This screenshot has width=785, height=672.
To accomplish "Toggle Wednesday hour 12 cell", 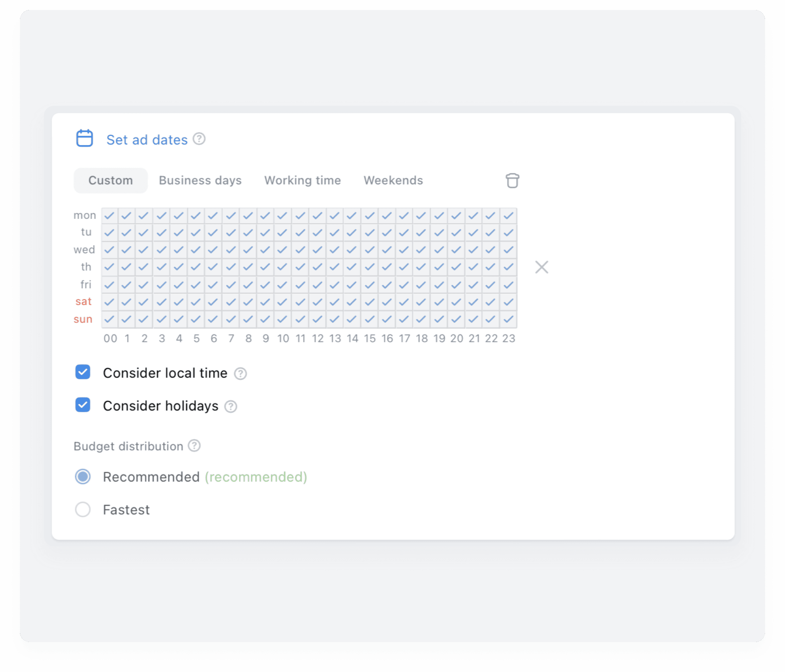I will click(317, 250).
